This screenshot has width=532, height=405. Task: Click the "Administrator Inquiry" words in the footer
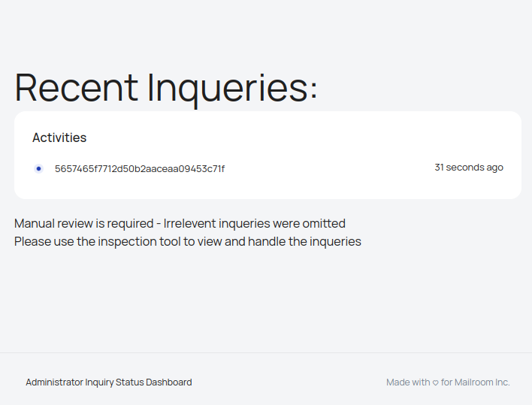coord(69,382)
